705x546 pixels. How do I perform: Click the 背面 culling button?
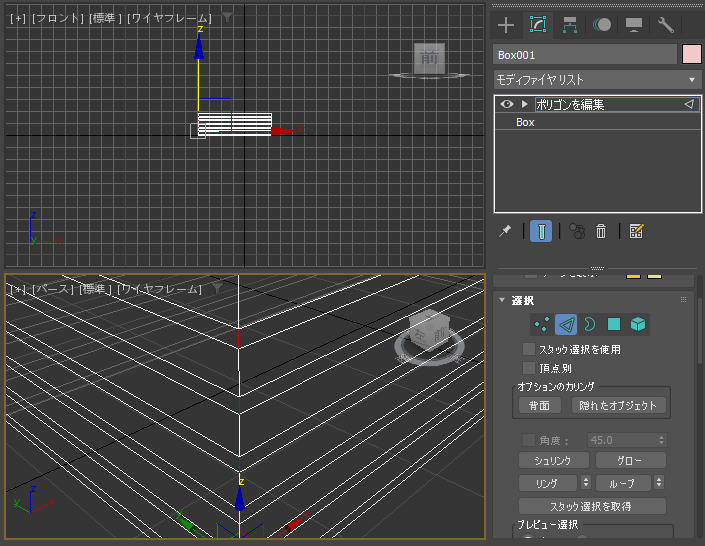coord(539,406)
